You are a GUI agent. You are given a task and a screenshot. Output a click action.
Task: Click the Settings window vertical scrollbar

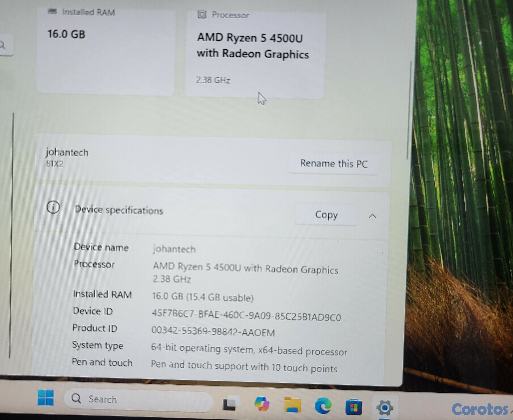pos(409,110)
